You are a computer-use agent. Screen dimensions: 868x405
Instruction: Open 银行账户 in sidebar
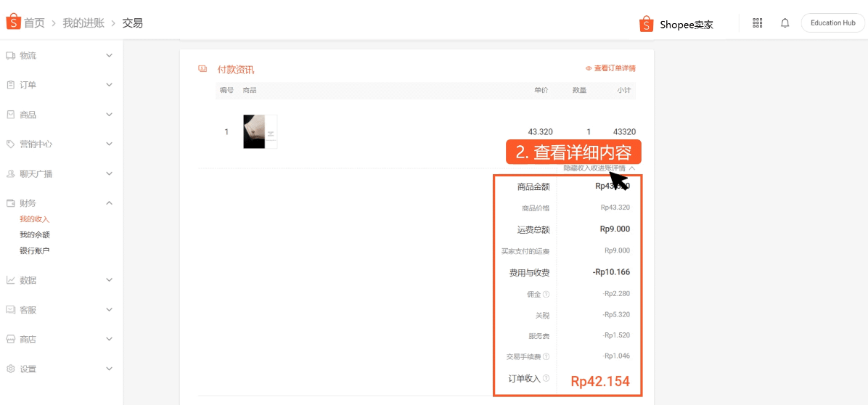[35, 250]
